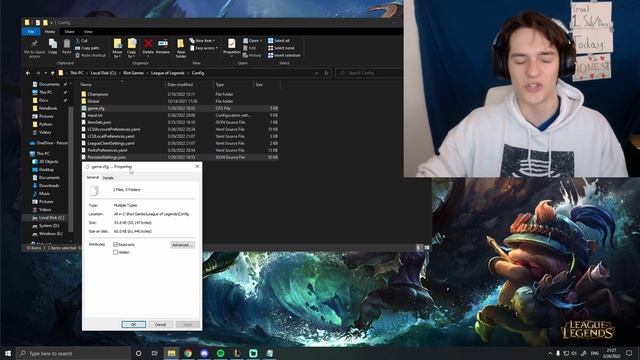Screen dimensions: 640x360
Task: Select the game.cfg file
Action: point(180,108)
